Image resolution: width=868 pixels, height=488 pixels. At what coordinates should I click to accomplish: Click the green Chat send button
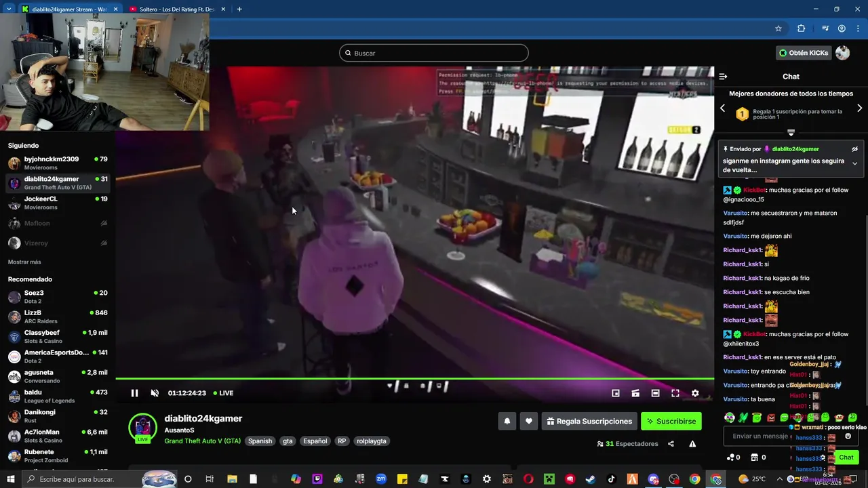846,457
